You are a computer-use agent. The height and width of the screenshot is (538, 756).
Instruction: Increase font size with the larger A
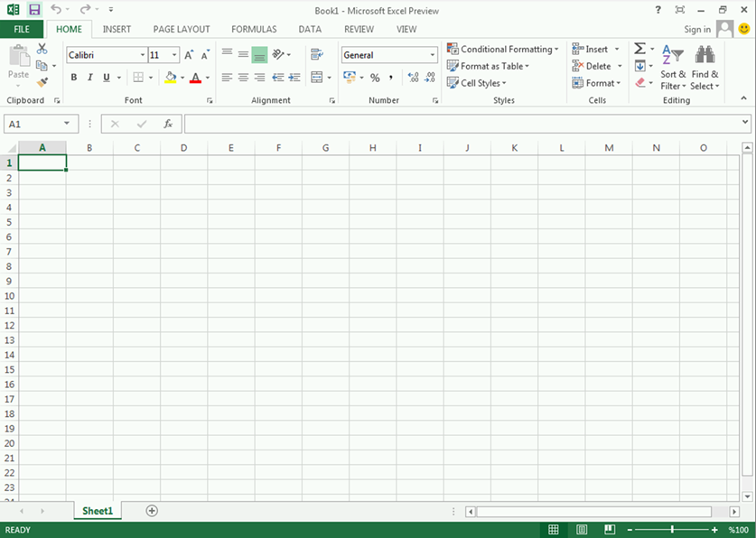[x=189, y=55]
